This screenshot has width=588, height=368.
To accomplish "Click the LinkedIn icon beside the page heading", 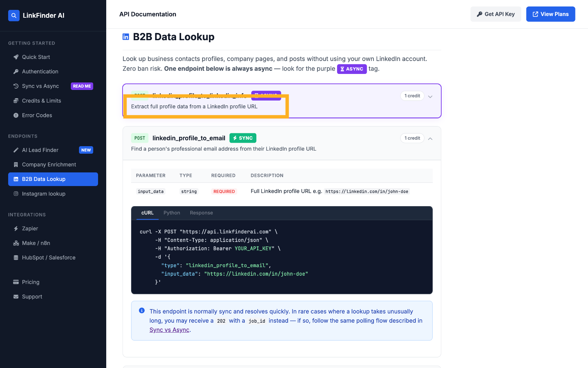I will (x=126, y=37).
